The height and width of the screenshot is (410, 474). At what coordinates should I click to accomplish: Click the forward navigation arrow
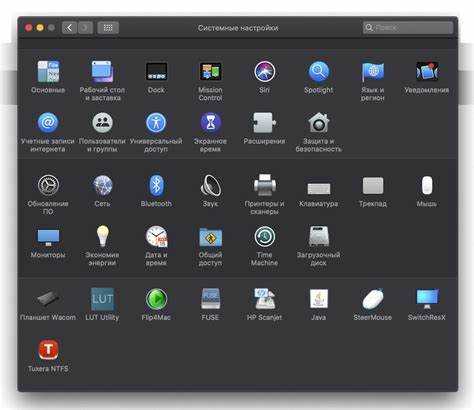point(85,28)
